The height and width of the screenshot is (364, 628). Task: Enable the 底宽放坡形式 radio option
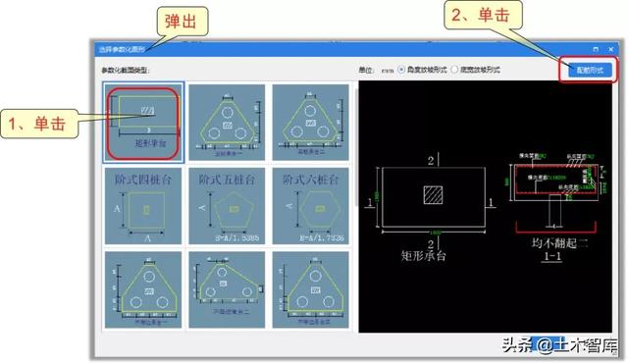click(x=454, y=70)
